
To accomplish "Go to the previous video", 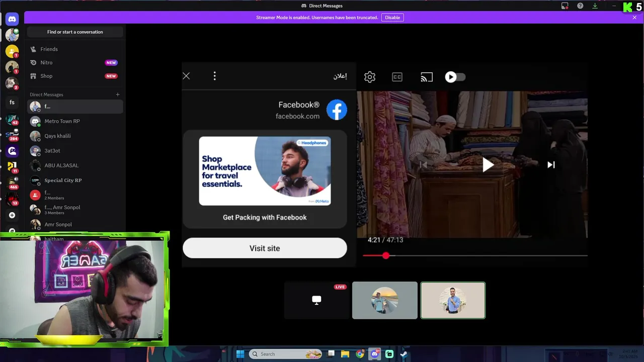I will point(423,164).
